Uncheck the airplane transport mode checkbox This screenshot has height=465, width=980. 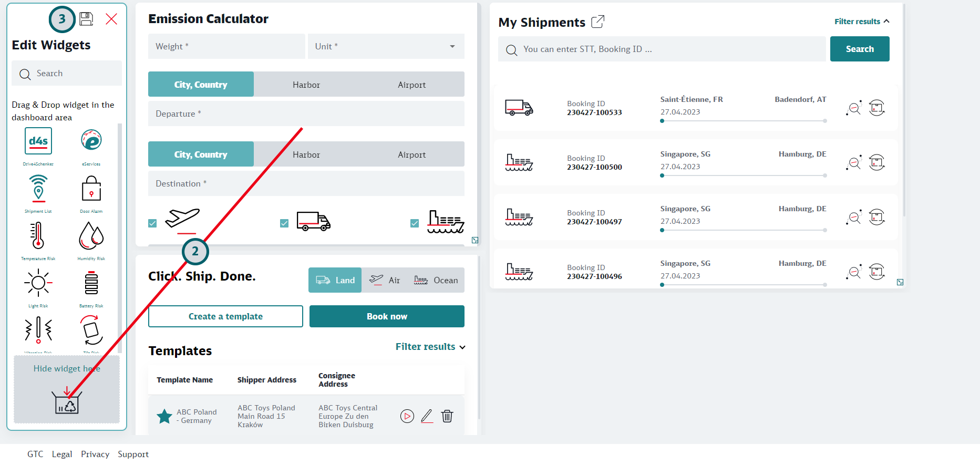(x=152, y=223)
